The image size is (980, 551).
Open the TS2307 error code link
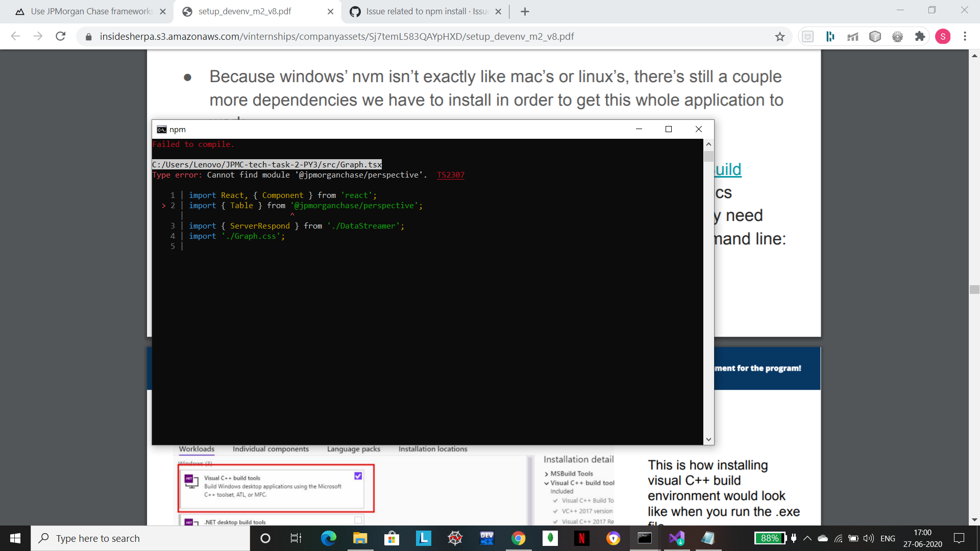click(x=450, y=175)
